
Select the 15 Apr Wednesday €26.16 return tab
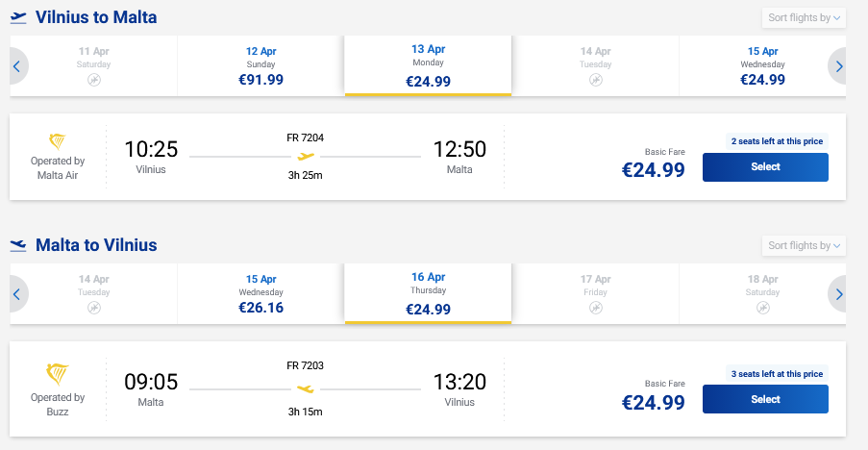(260, 293)
